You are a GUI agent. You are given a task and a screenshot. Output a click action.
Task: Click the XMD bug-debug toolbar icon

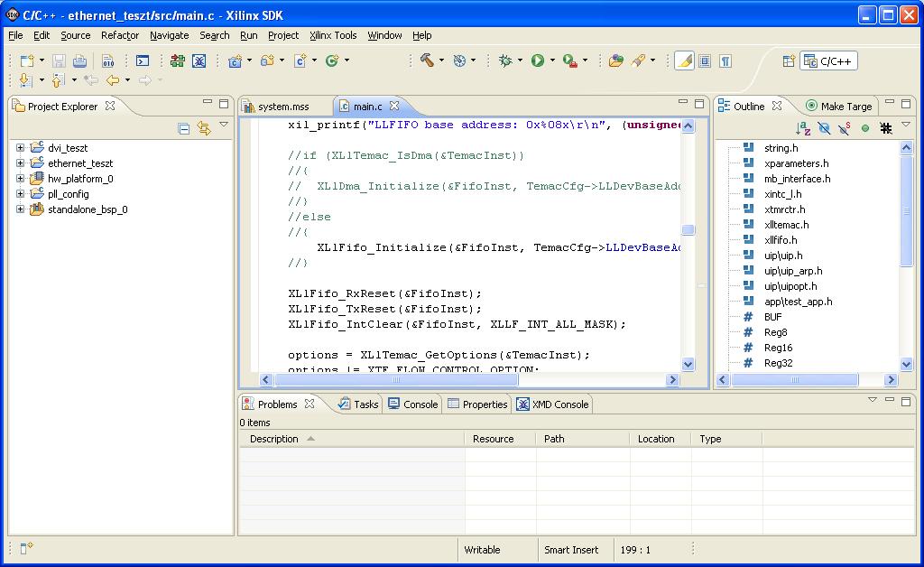click(199, 60)
